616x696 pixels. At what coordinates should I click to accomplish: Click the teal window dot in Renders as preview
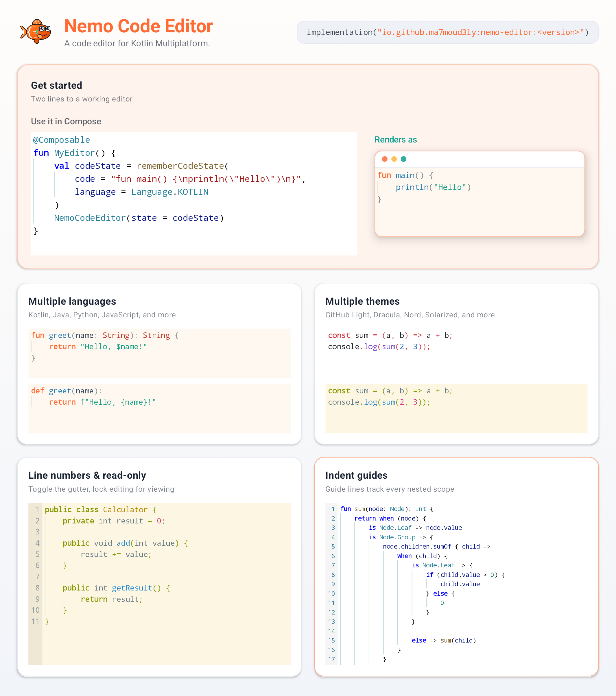pos(404,159)
